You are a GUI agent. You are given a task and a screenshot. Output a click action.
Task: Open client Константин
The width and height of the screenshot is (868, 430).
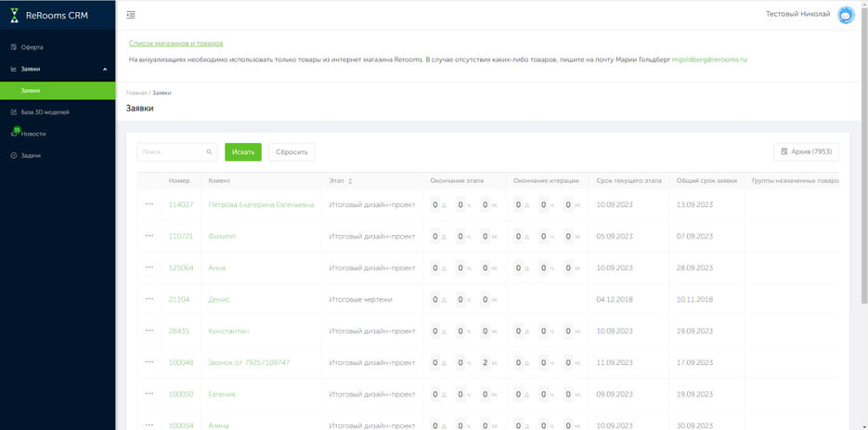point(228,331)
